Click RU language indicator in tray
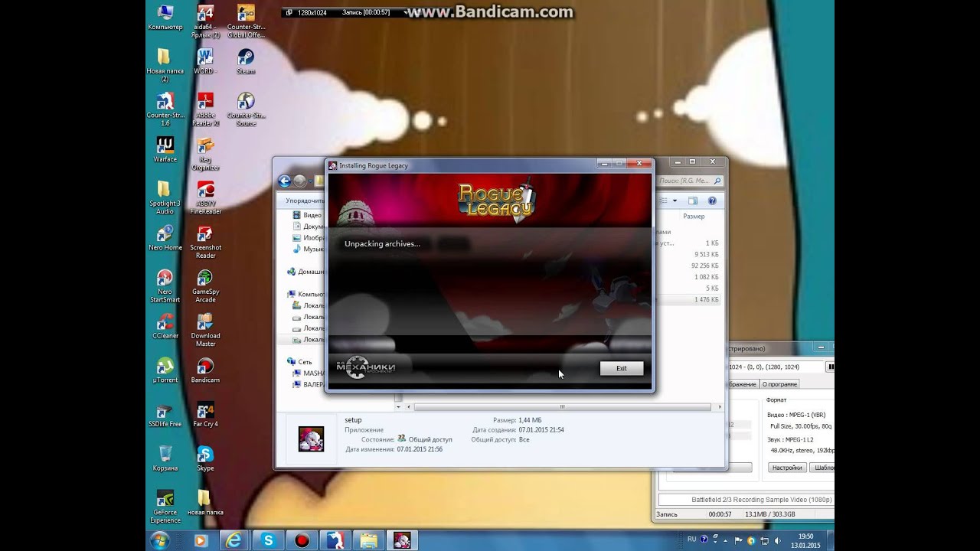 tap(691, 539)
